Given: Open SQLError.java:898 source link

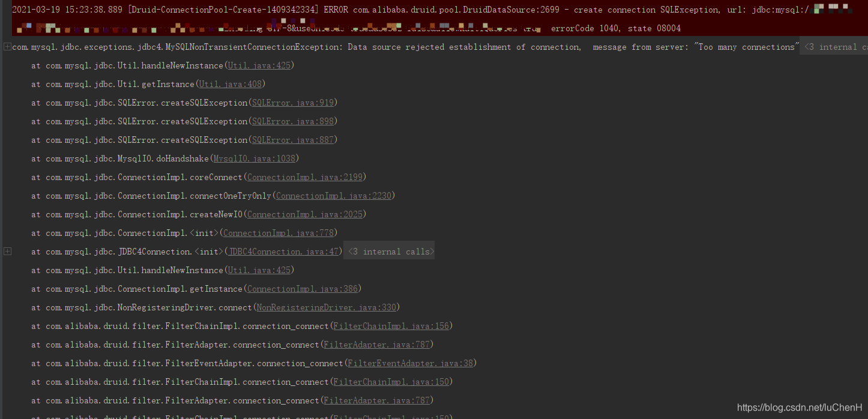Looking at the screenshot, I should pos(292,121).
